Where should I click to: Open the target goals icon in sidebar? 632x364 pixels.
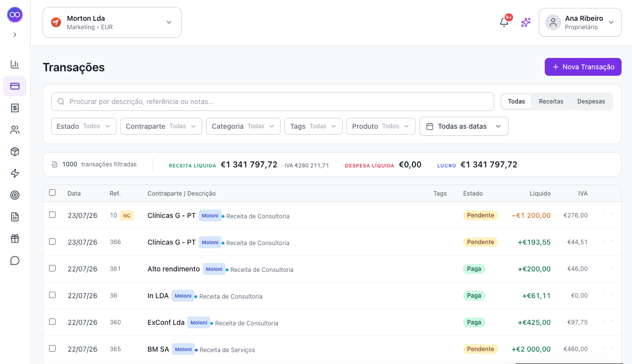tap(15, 195)
